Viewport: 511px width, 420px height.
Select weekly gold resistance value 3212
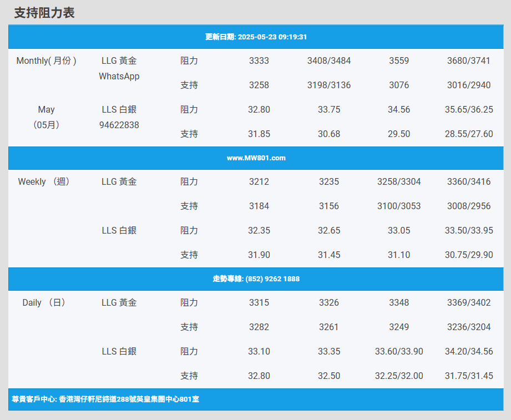coord(259,182)
